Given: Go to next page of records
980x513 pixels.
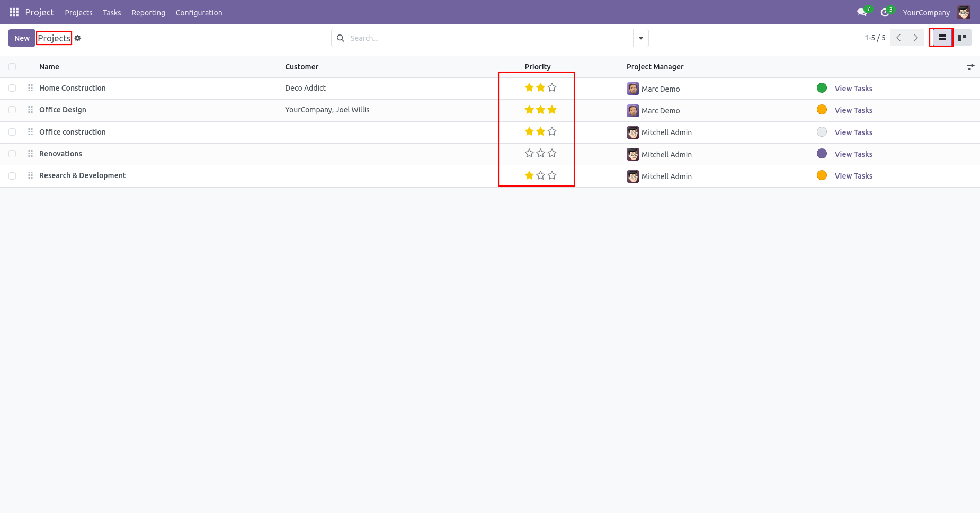Looking at the screenshot, I should pyautogui.click(x=916, y=38).
